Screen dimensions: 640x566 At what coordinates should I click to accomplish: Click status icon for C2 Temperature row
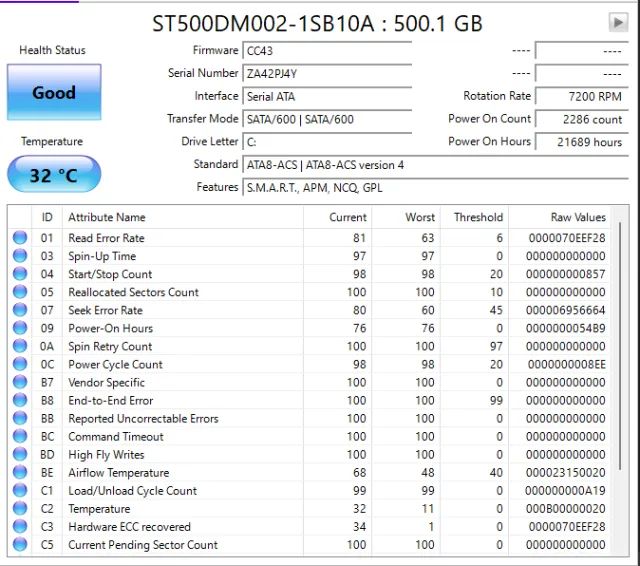click(20, 508)
